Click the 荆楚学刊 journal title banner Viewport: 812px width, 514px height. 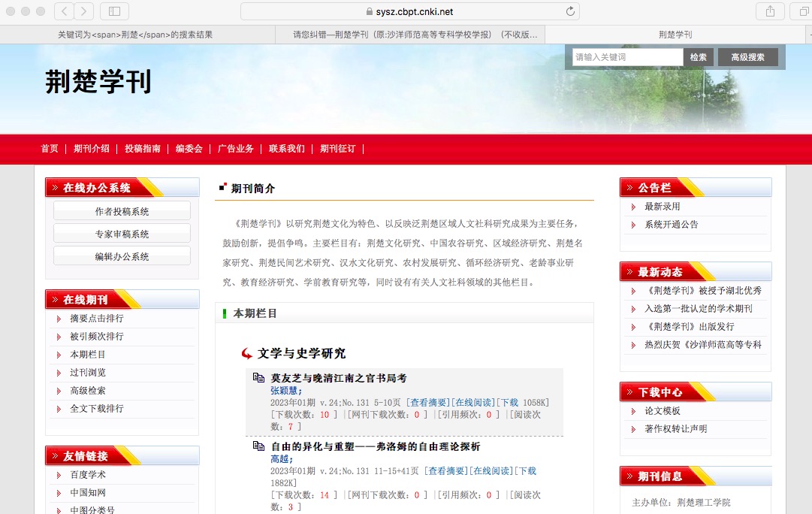tap(98, 82)
